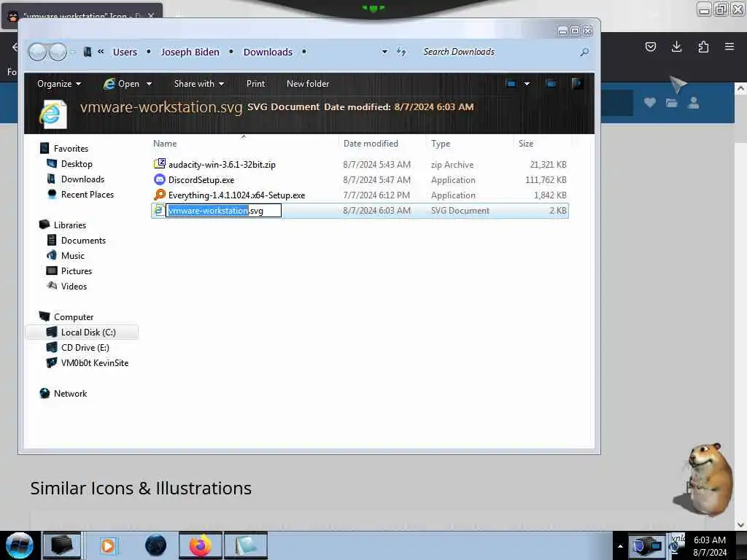Click the Discord icon beside DiscordSetup.exe
747x560 pixels.
pyautogui.click(x=160, y=179)
